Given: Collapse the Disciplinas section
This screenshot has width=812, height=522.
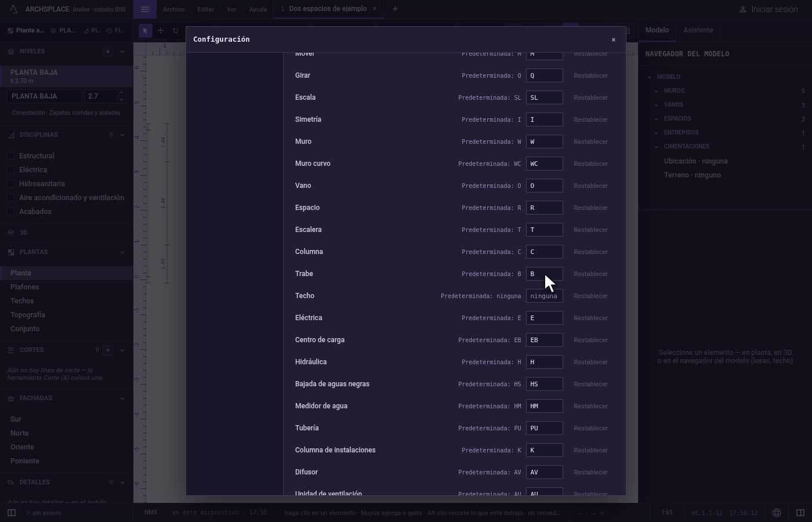Looking at the screenshot, I should (122, 135).
